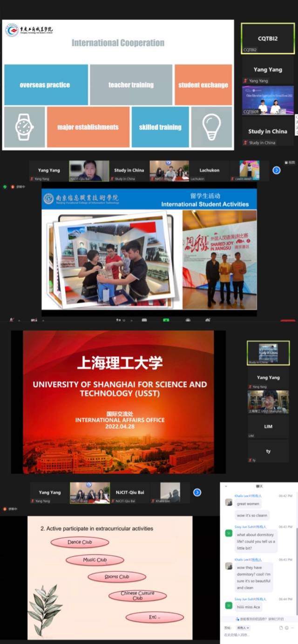Click the more options icon in chat input

click(293, 628)
